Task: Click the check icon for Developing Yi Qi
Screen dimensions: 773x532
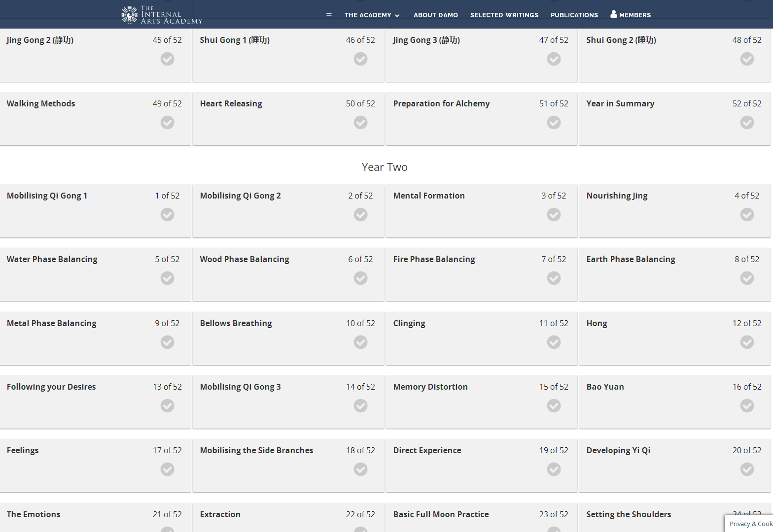Action: pyautogui.click(x=747, y=469)
